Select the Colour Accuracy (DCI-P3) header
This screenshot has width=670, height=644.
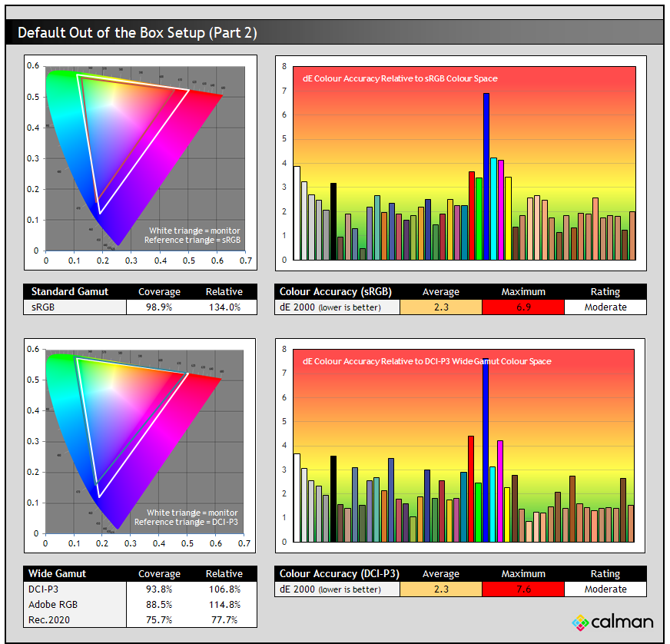coord(339,574)
